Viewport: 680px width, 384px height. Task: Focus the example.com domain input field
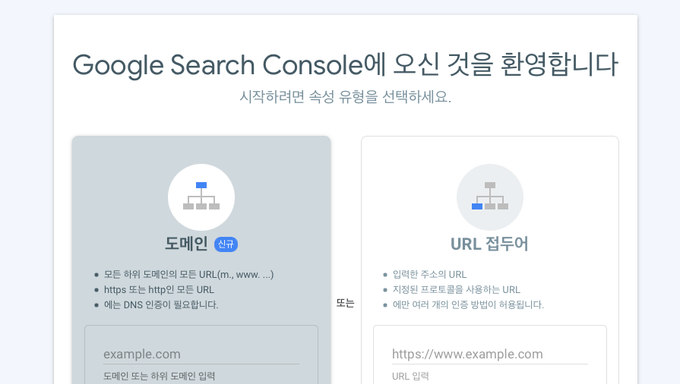[201, 354]
